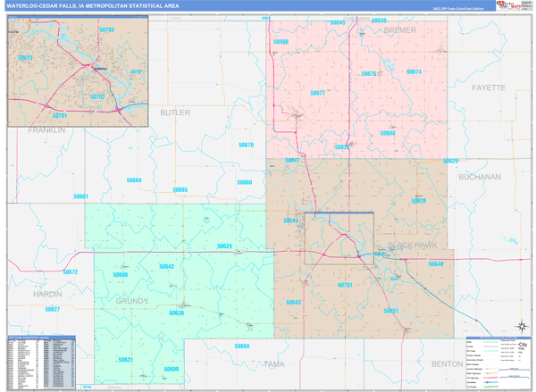536x392 pixels.
Task: Select the FRANKLIN county label
Action: point(46,130)
